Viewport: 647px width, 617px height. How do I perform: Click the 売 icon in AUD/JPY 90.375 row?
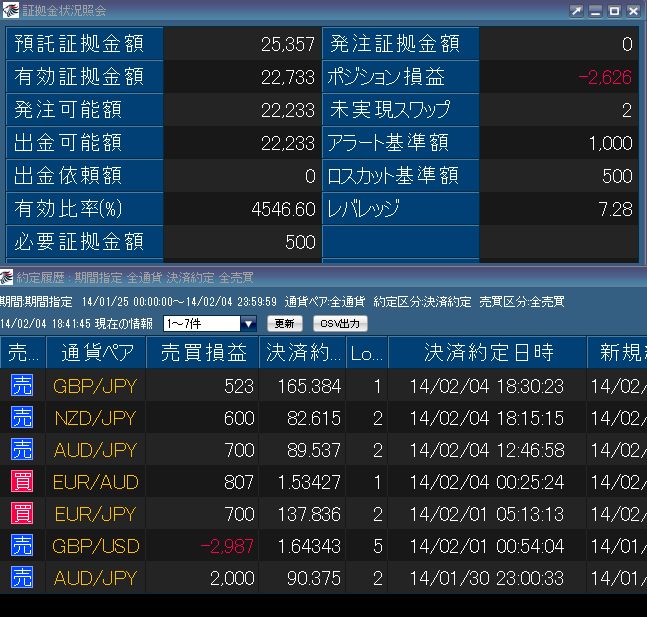click(x=22, y=577)
